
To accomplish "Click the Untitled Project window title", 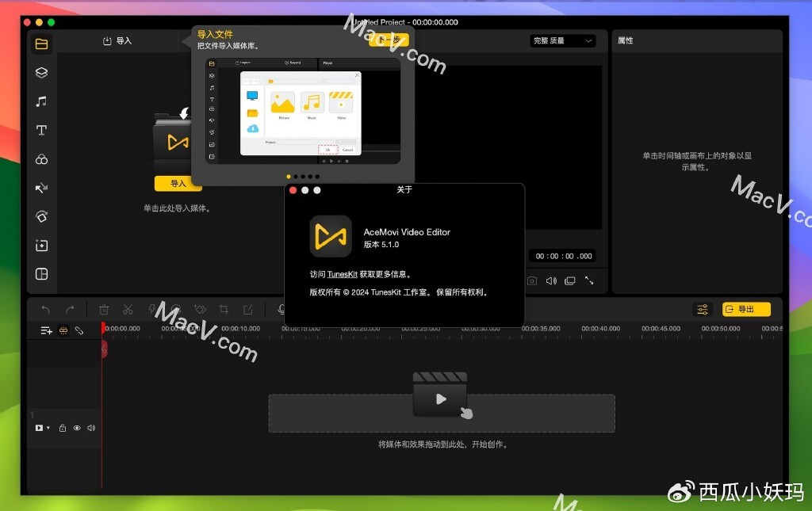I will pos(406,22).
